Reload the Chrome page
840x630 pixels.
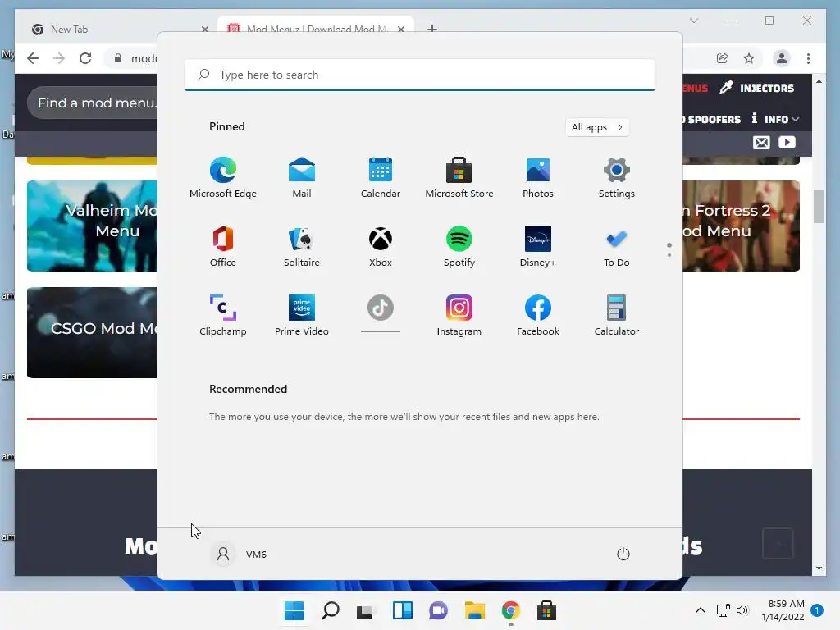(85, 58)
